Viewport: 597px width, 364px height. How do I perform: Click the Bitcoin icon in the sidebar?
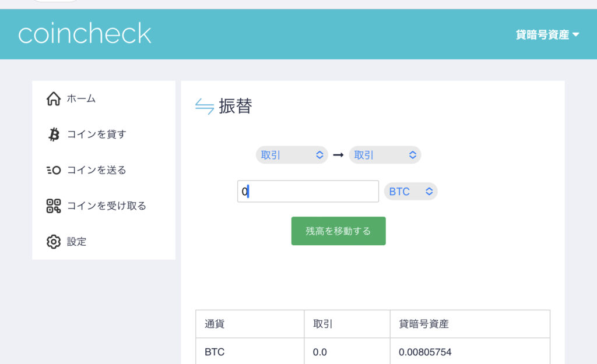pyautogui.click(x=54, y=135)
